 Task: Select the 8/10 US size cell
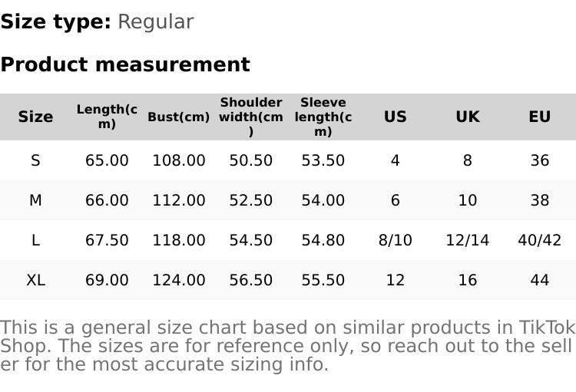[x=396, y=240]
